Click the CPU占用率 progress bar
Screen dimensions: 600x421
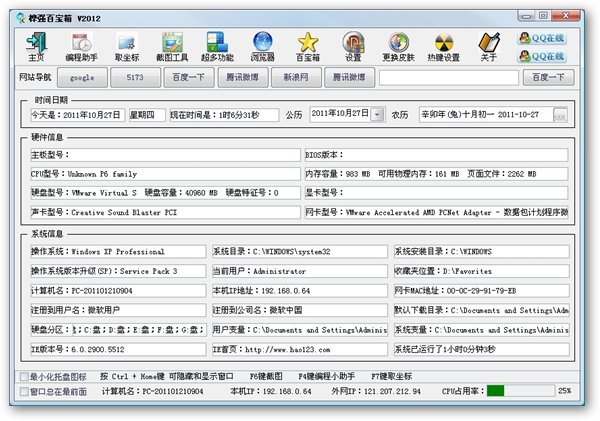tap(521, 391)
